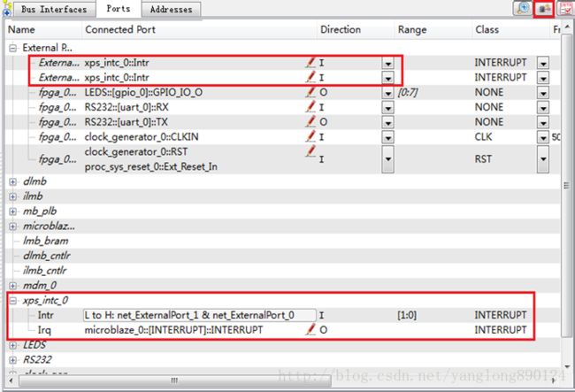Open the Addresses tab

pos(172,9)
